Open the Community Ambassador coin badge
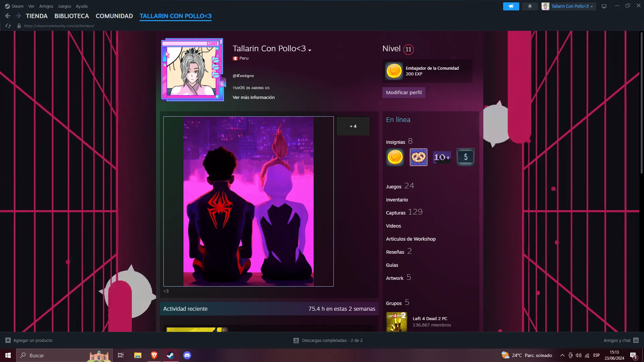This screenshot has width=644, height=362. tap(394, 71)
